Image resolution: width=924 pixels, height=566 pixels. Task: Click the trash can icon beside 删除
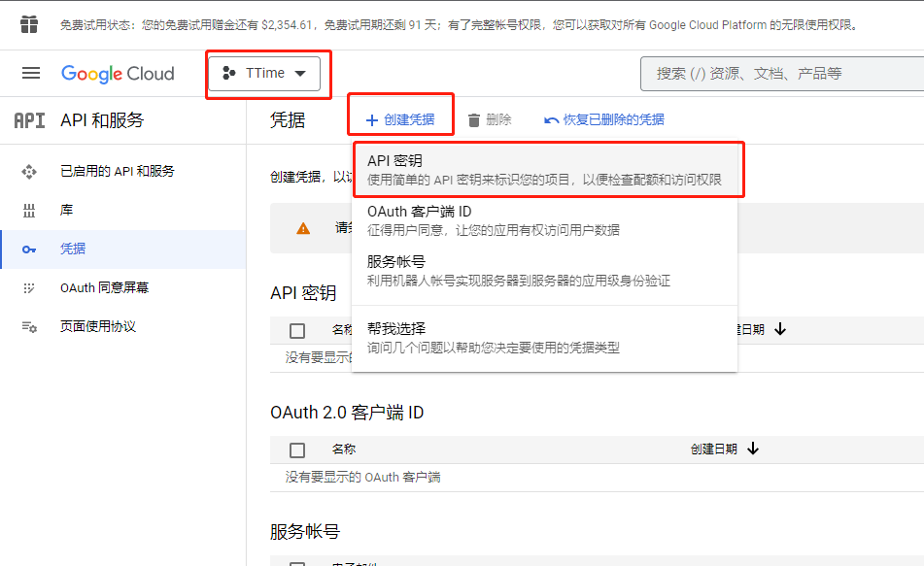click(x=474, y=120)
